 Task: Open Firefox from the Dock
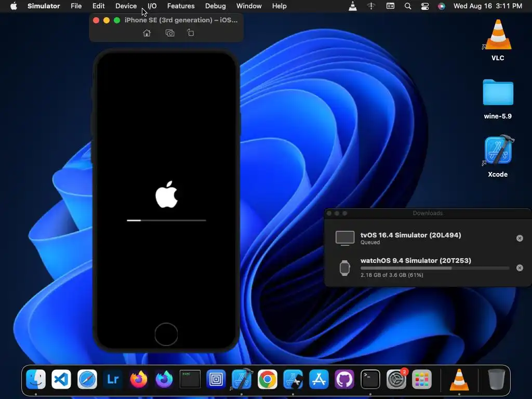click(139, 379)
